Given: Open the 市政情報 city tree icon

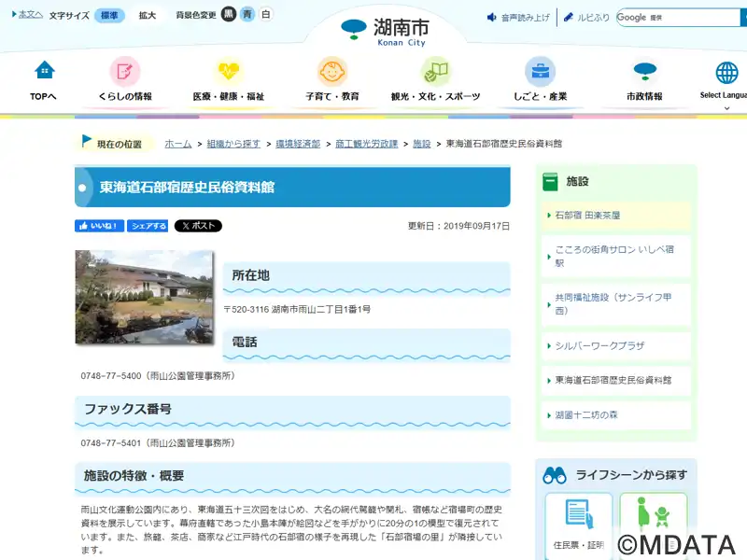Looking at the screenshot, I should 644,71.
